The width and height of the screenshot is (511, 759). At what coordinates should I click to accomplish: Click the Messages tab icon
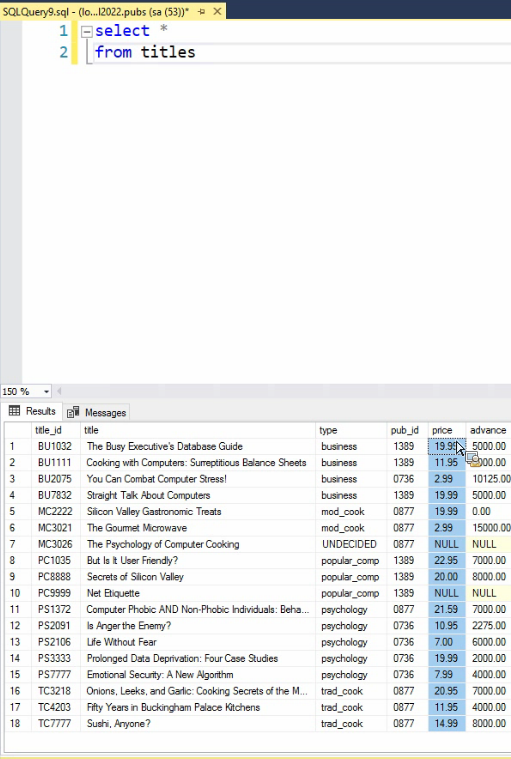click(73, 412)
